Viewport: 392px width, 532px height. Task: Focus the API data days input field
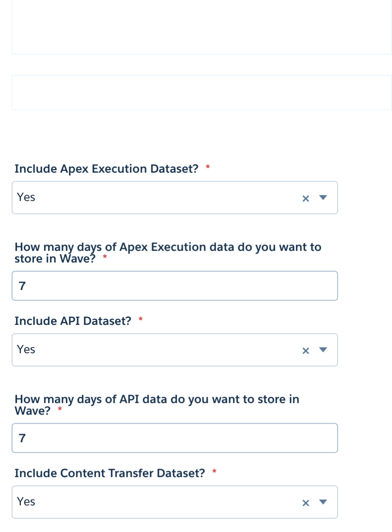[174, 438]
